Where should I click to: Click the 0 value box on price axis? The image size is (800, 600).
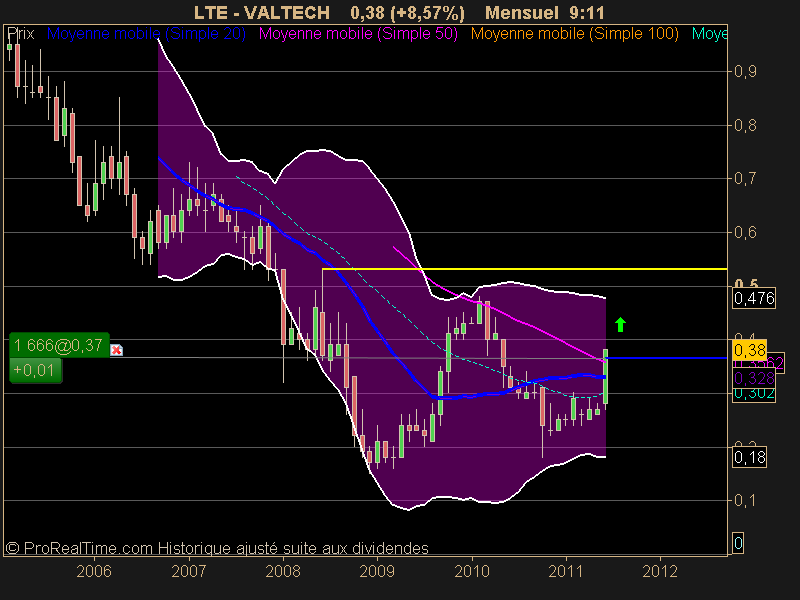tap(738, 543)
